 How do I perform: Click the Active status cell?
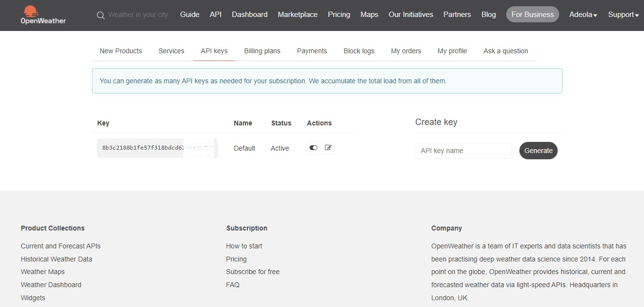280,148
